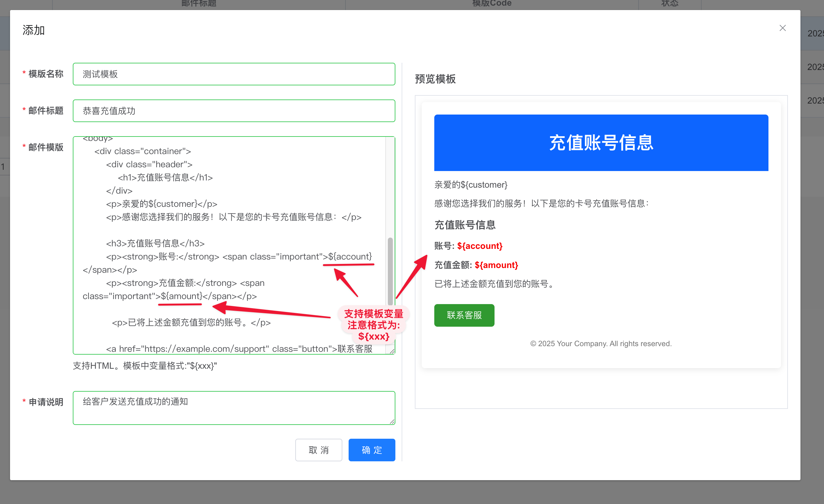
Task: Click the 亲爱的${customer} preview line
Action: point(471,185)
